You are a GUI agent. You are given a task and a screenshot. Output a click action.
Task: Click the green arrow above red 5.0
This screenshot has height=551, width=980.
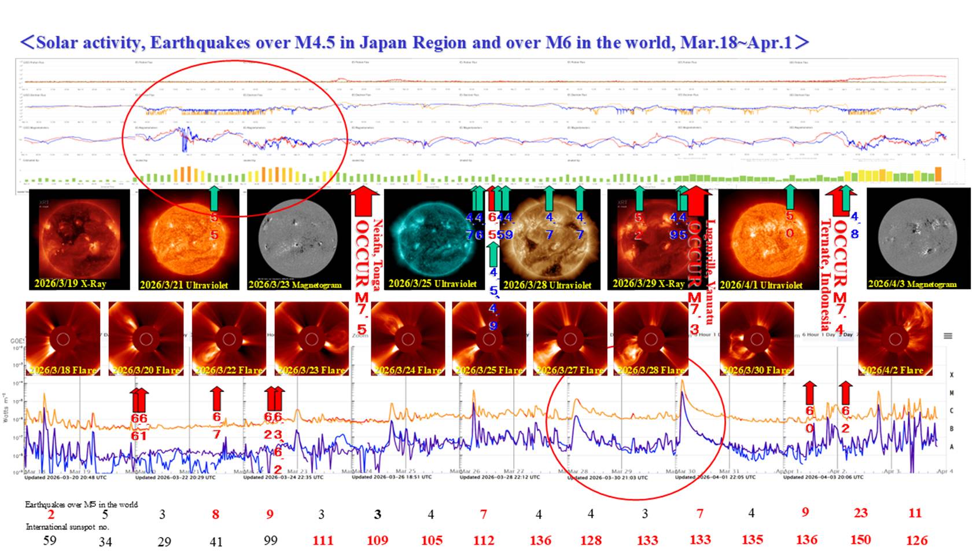[x=790, y=197]
